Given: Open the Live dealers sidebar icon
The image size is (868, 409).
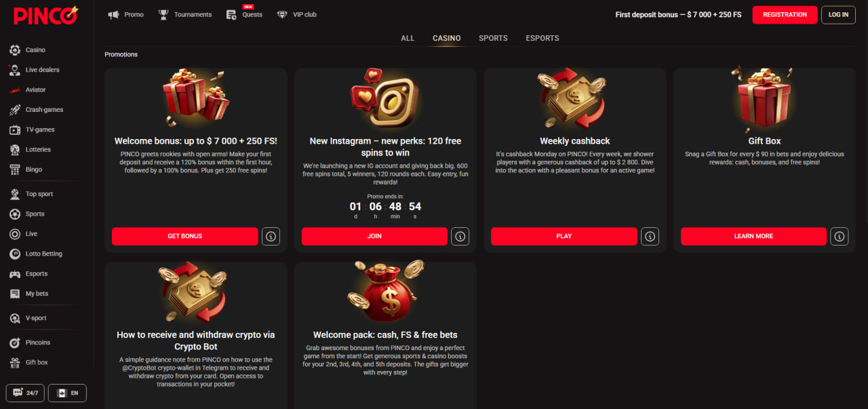Looking at the screenshot, I should pos(14,70).
